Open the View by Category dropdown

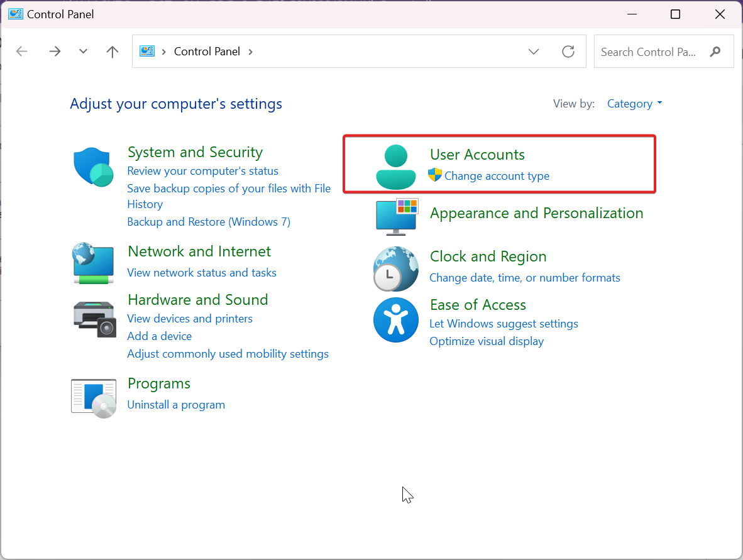pos(634,103)
